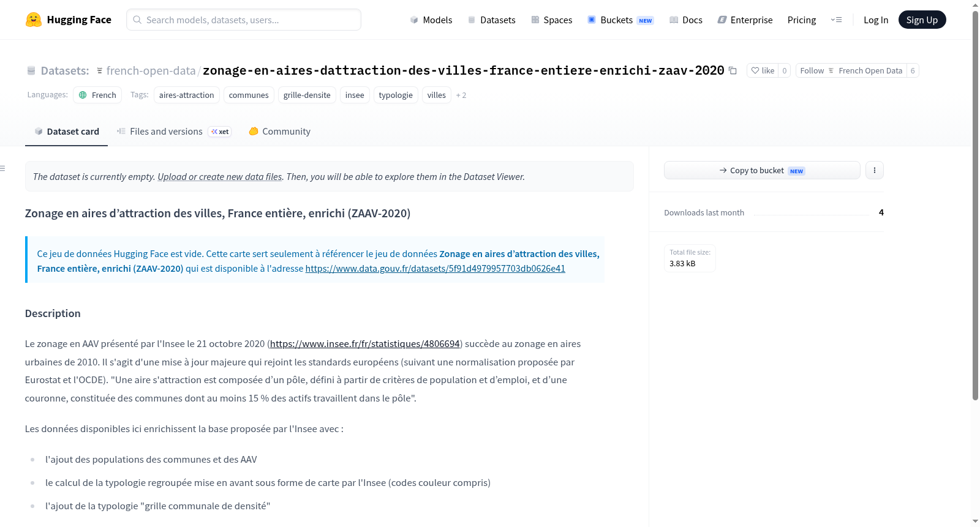
Task: Click the bullet 'l'ajout des populations des communes'
Action: [x=151, y=459]
